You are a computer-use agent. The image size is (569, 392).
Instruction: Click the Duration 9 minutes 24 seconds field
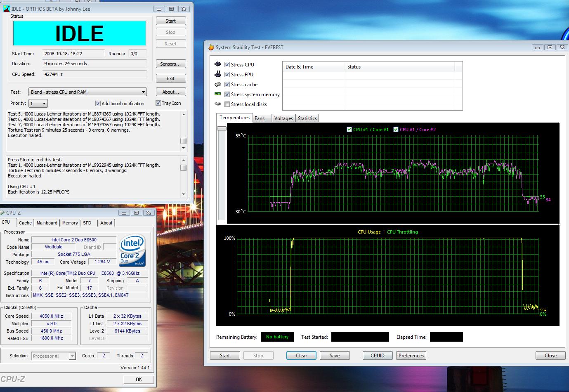(94, 64)
